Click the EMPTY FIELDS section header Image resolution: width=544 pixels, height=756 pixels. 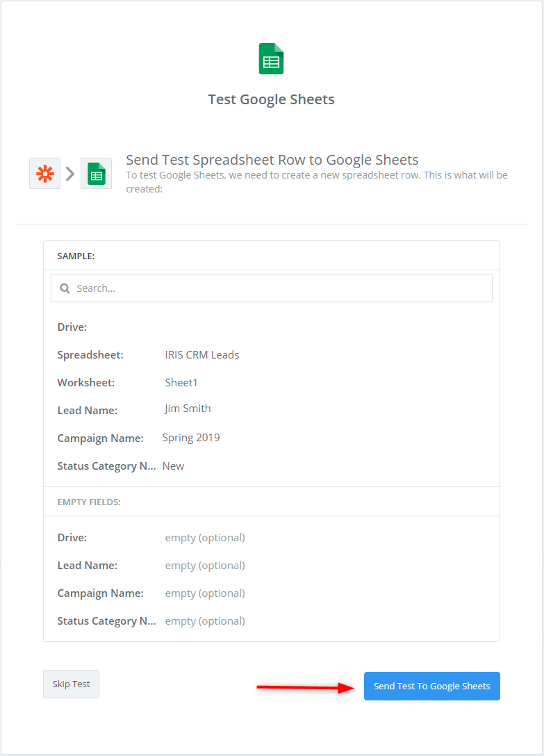tap(89, 502)
